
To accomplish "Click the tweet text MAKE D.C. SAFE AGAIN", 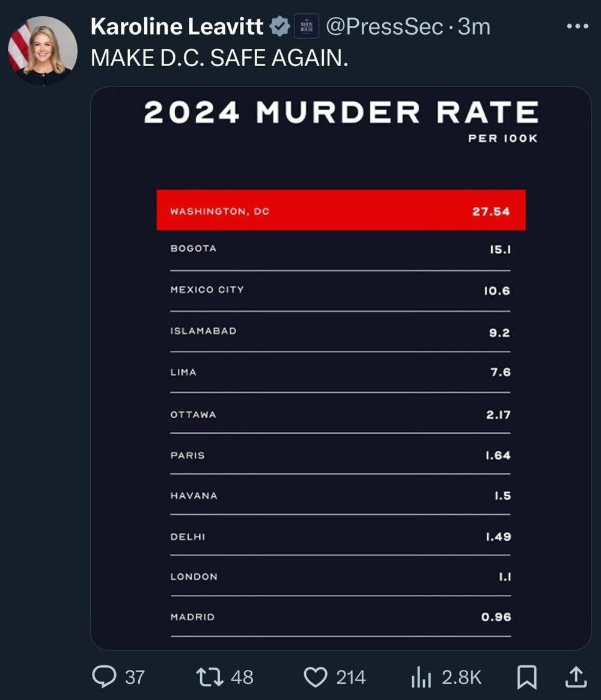I will (x=219, y=58).
